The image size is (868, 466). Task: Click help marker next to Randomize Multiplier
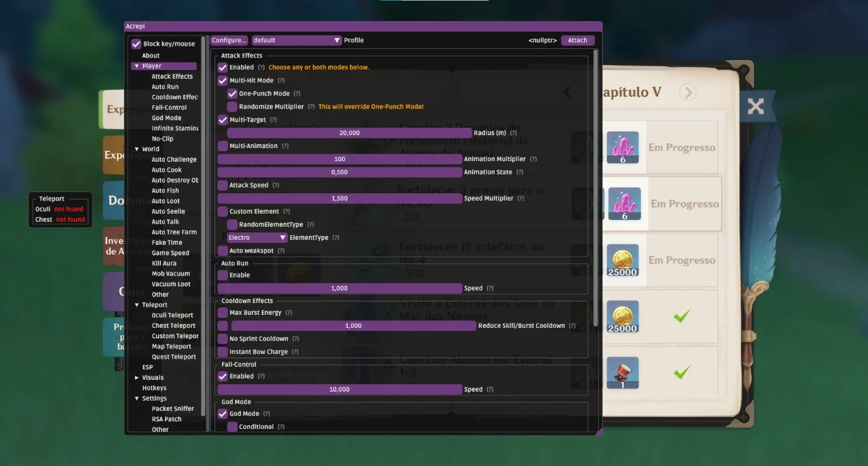(x=311, y=107)
